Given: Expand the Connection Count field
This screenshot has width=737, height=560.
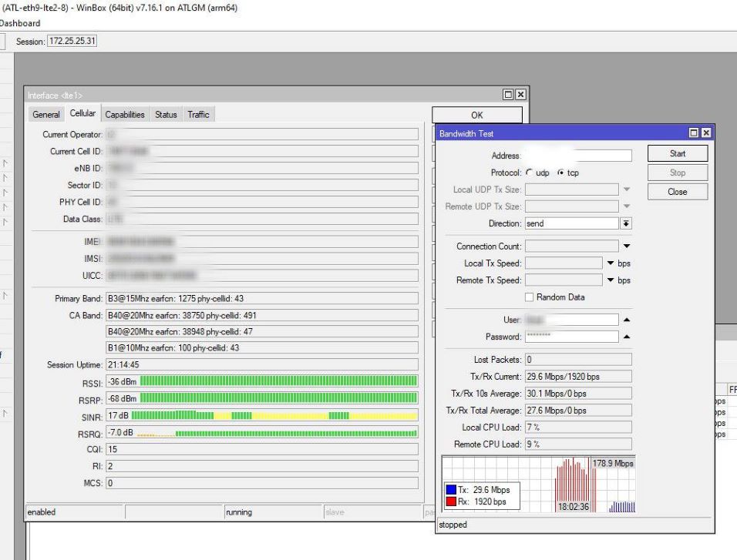Looking at the screenshot, I should 627,246.
